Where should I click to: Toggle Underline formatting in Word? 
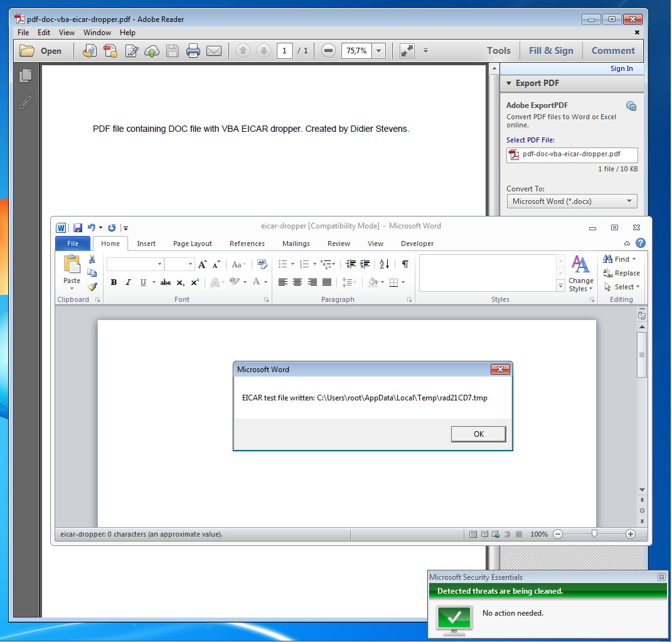click(143, 282)
